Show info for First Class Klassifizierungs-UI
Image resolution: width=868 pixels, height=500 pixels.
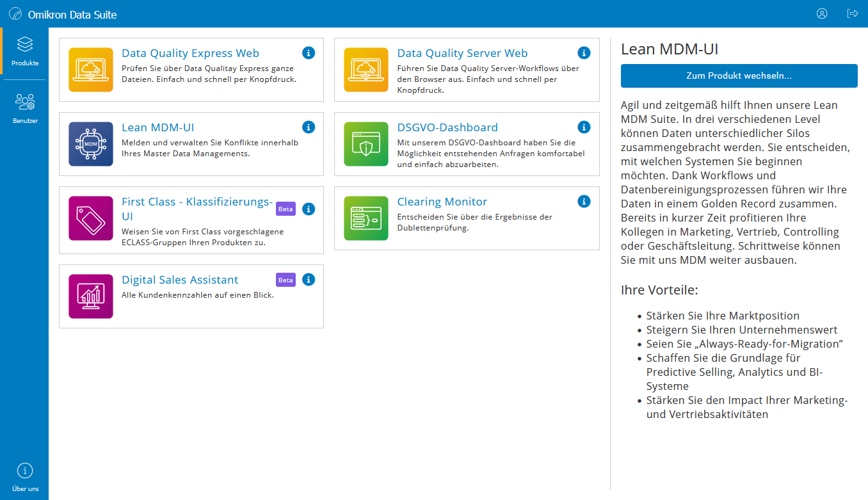(x=309, y=209)
